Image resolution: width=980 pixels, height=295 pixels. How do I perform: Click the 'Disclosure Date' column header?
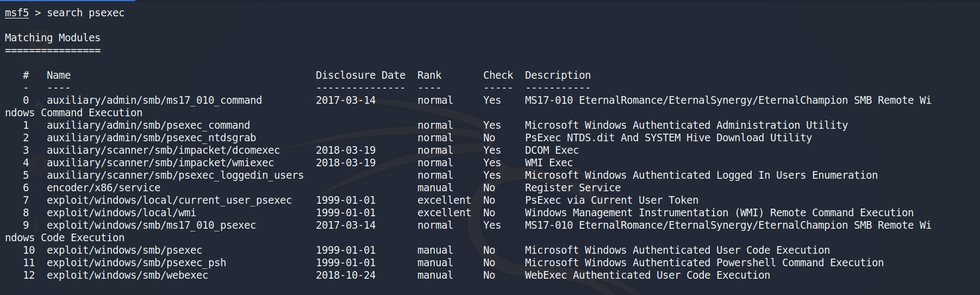pyautogui.click(x=360, y=75)
